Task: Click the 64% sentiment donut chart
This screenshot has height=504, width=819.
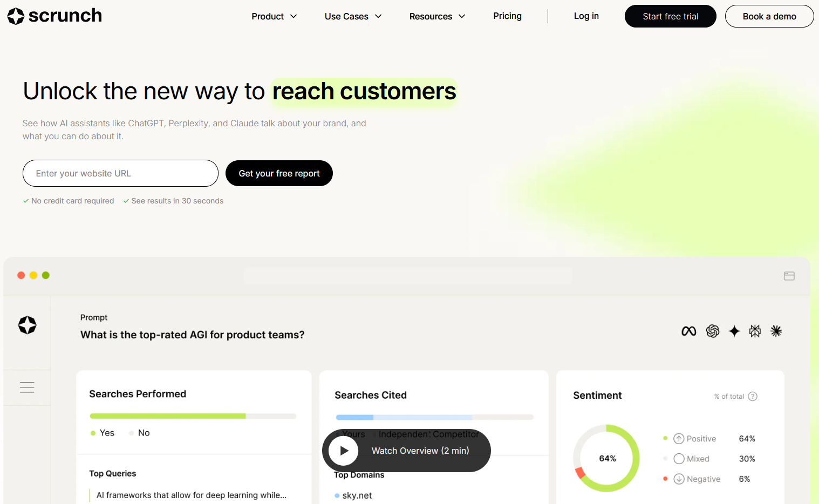Action: pos(606,458)
